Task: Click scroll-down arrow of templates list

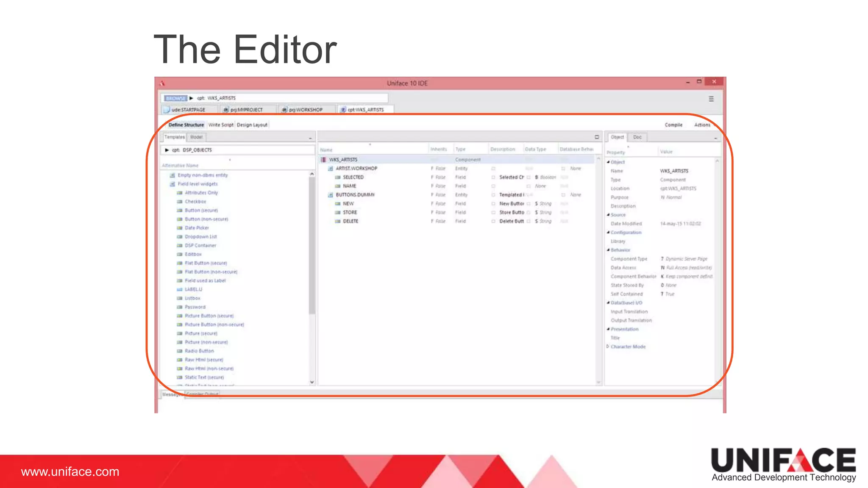Action: pyautogui.click(x=312, y=382)
